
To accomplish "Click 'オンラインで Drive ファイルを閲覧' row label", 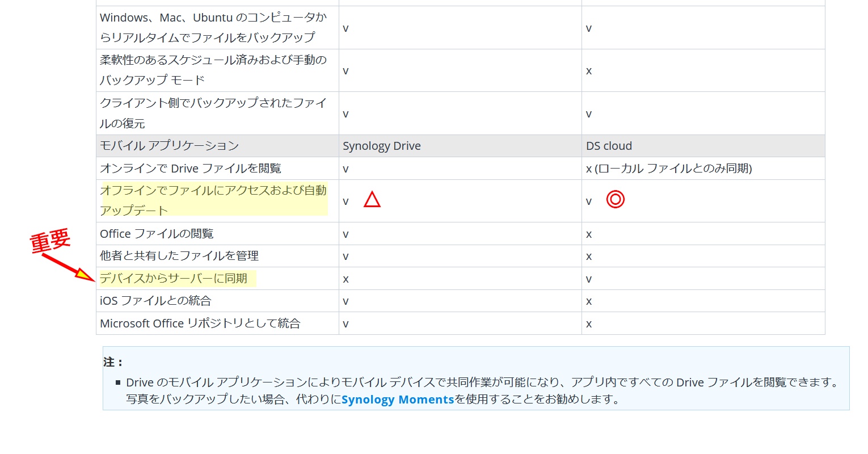I will [191, 169].
